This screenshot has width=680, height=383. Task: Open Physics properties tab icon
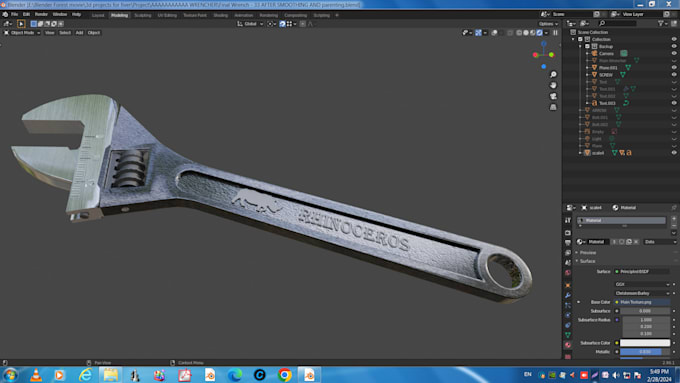click(x=568, y=315)
